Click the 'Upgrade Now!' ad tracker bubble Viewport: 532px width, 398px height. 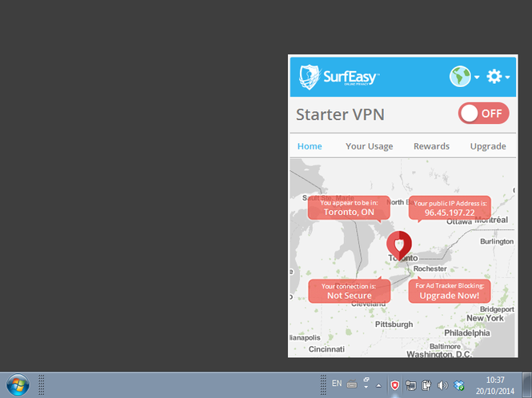click(450, 291)
